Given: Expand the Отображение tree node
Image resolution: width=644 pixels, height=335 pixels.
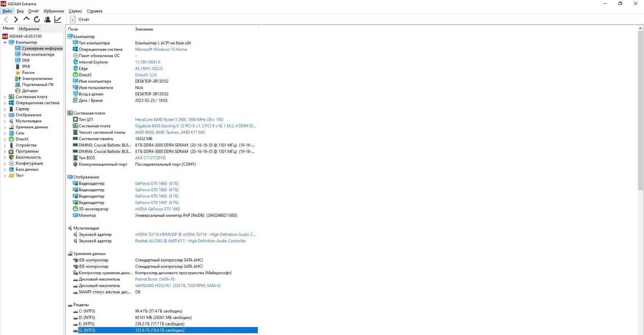Looking at the screenshot, I should tap(5, 115).
